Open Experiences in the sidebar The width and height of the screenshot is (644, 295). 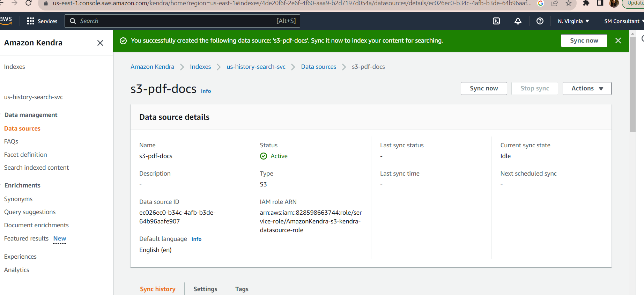click(x=20, y=257)
